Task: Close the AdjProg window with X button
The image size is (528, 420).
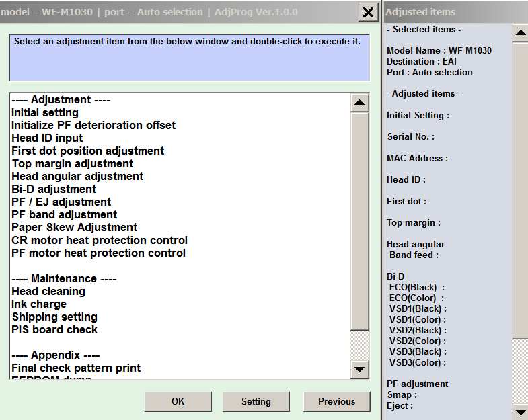Action: (x=368, y=13)
